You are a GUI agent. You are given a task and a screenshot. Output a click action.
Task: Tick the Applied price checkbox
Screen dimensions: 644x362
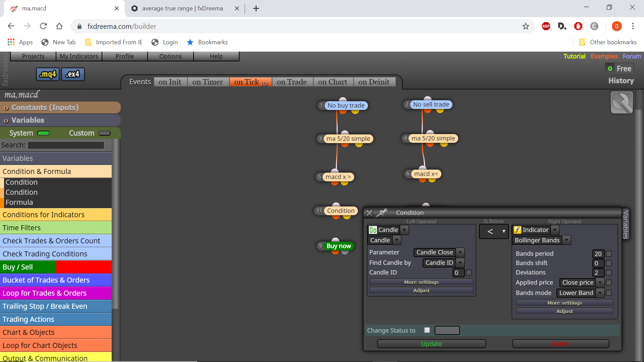(x=609, y=283)
